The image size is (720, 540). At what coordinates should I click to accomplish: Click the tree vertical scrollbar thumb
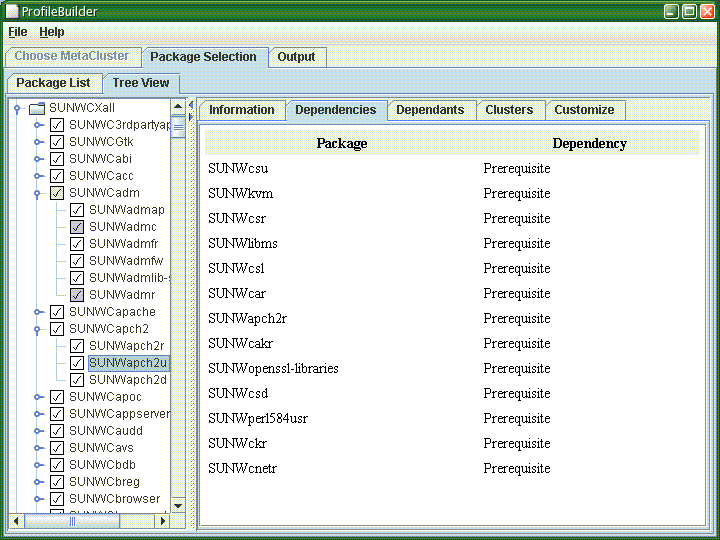pos(178,127)
